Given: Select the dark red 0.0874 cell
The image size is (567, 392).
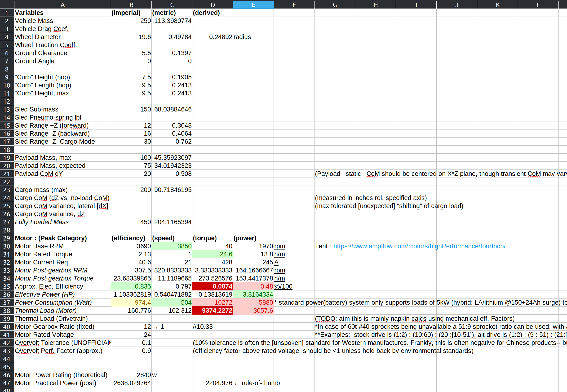Looking at the screenshot, I should click(x=213, y=286).
